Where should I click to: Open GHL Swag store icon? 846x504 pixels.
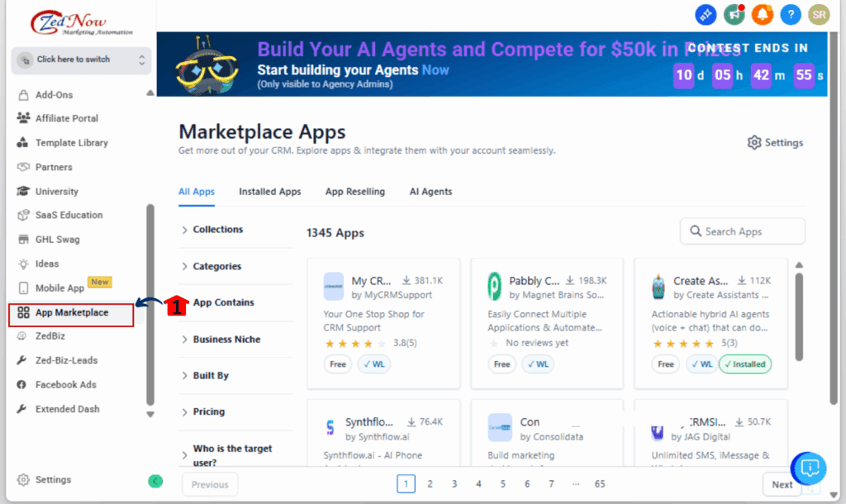pos(23,239)
